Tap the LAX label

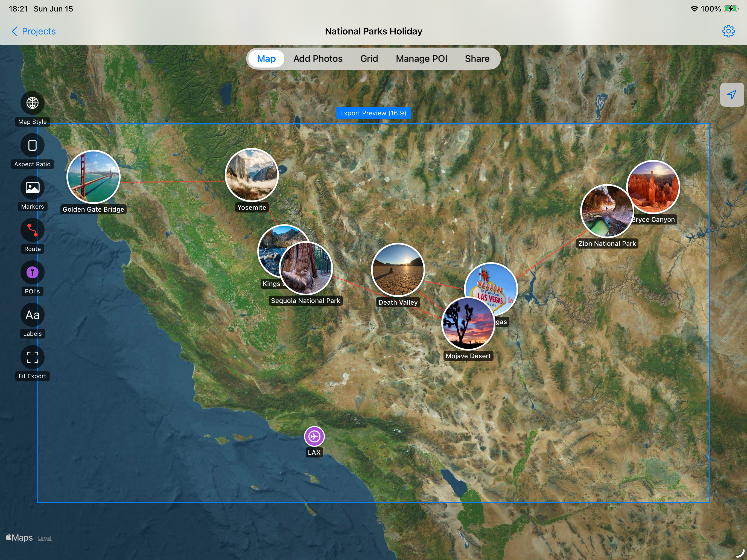[x=314, y=453]
